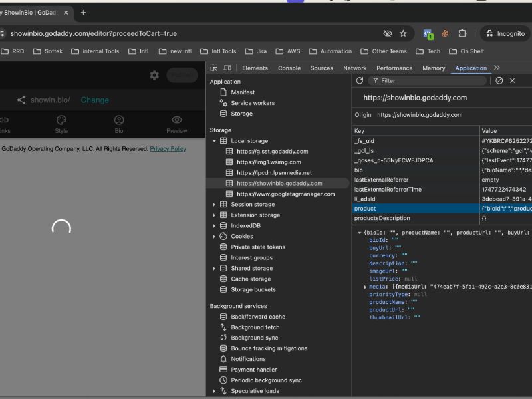Collapse the product JSON object preview
This screenshot has width=532, height=399.
(x=359, y=233)
